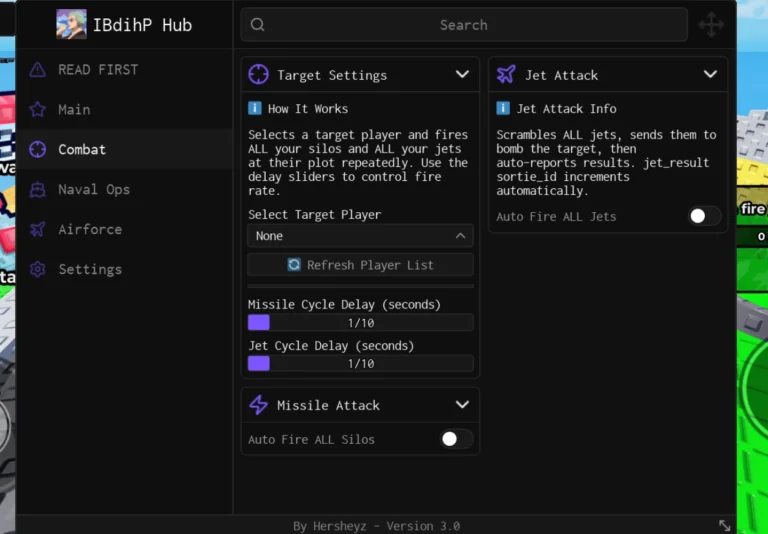Click the resize handle in bottom corner
768x534 pixels.
(724, 526)
